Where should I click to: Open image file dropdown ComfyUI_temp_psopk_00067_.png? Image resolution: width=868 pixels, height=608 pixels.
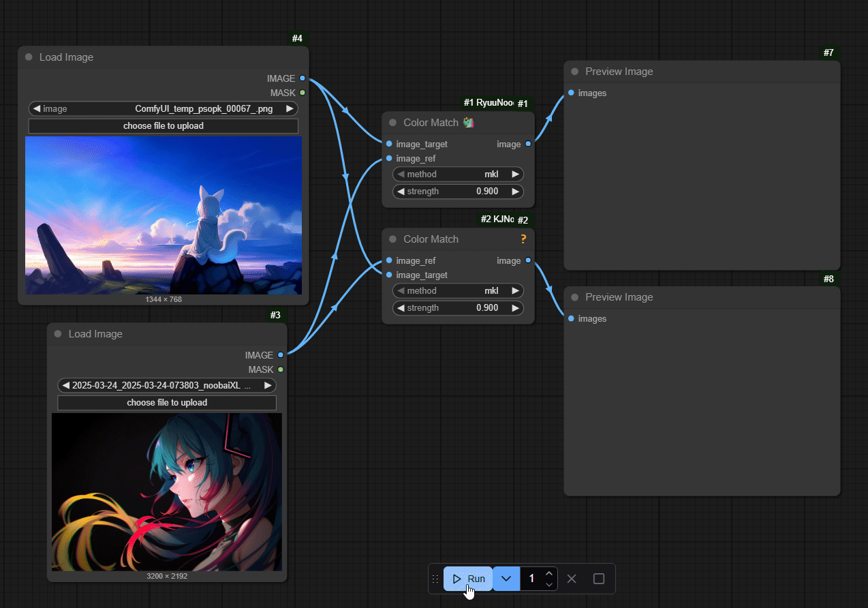(x=164, y=108)
